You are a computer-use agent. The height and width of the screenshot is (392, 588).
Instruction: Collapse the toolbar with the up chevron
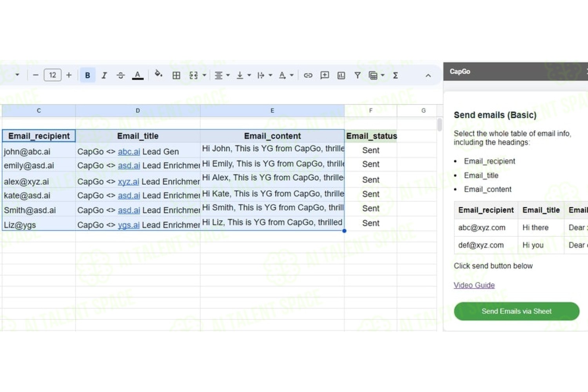pos(428,76)
